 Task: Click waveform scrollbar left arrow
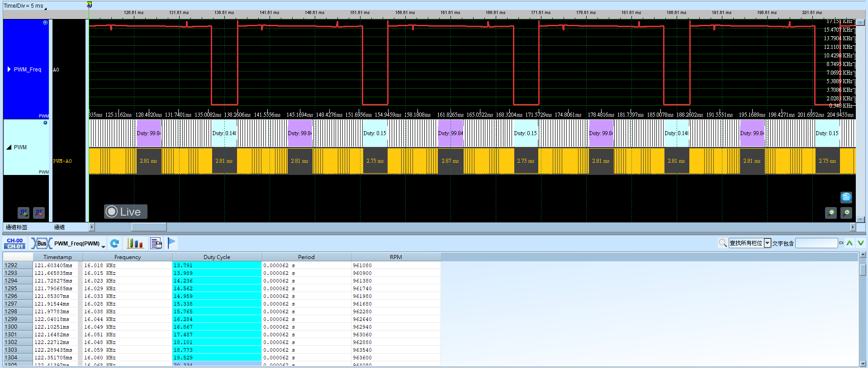click(x=92, y=227)
